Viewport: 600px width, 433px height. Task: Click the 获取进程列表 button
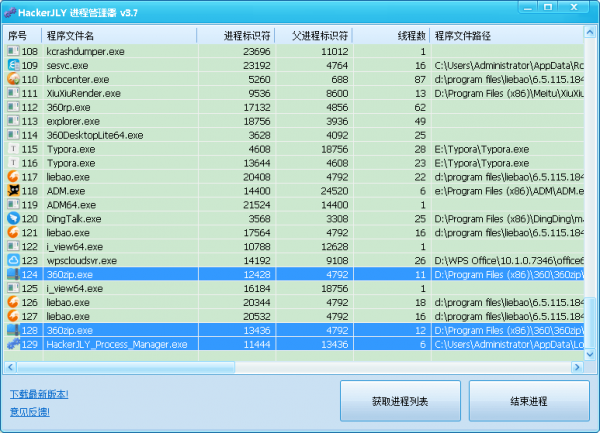click(x=400, y=401)
